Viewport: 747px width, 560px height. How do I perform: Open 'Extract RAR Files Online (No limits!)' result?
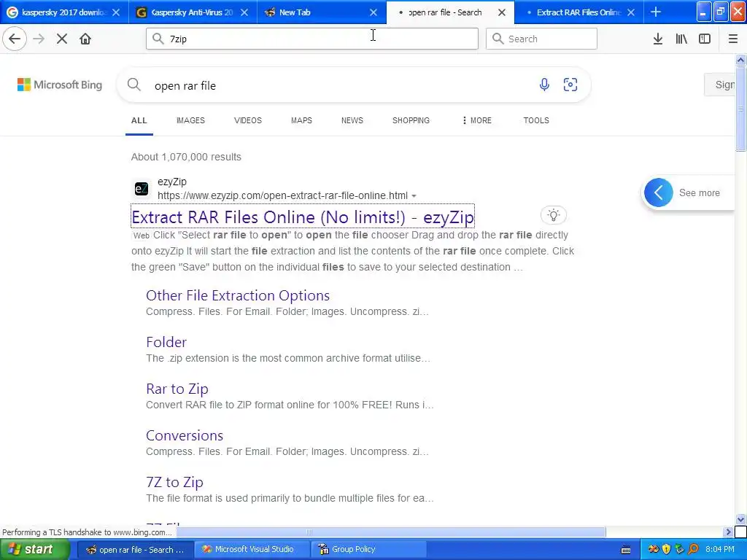[x=303, y=217]
